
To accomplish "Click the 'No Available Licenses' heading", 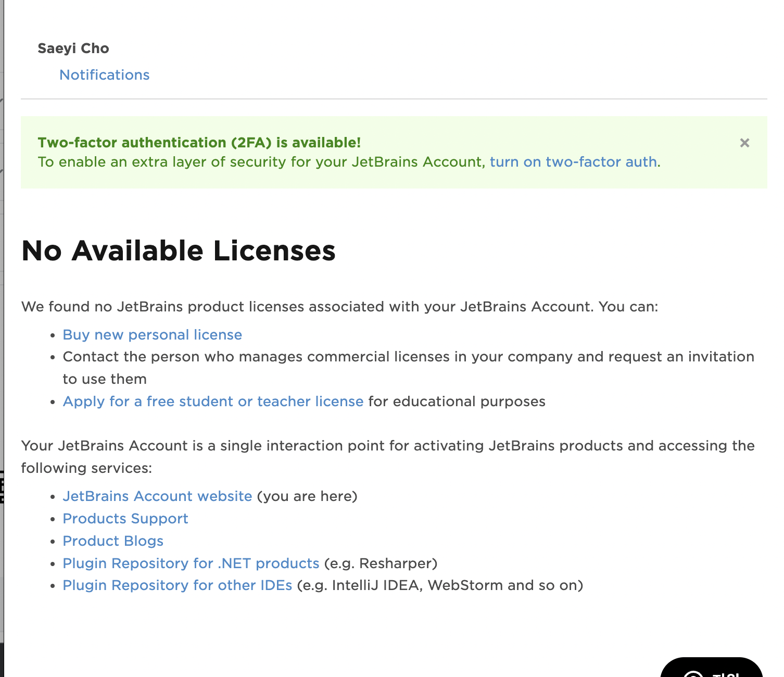I will click(179, 251).
